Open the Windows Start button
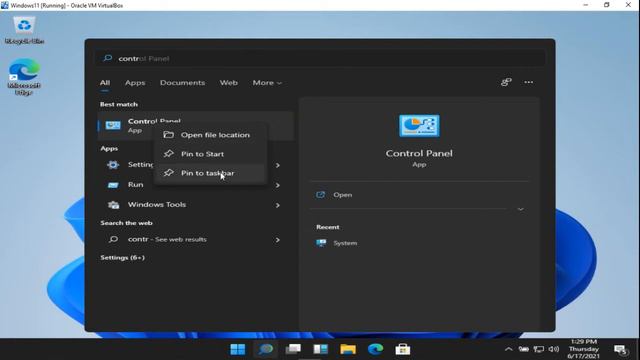This screenshot has width=640, height=360. [x=238, y=349]
